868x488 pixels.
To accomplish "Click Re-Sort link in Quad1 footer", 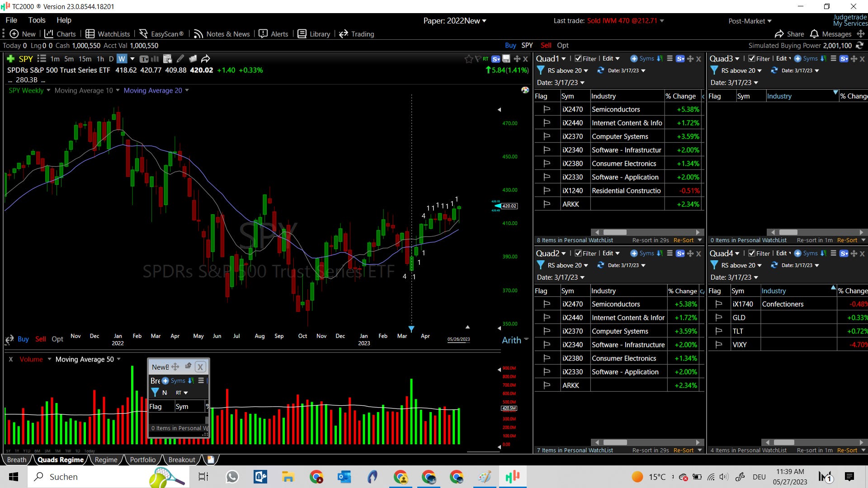I will pos(683,240).
